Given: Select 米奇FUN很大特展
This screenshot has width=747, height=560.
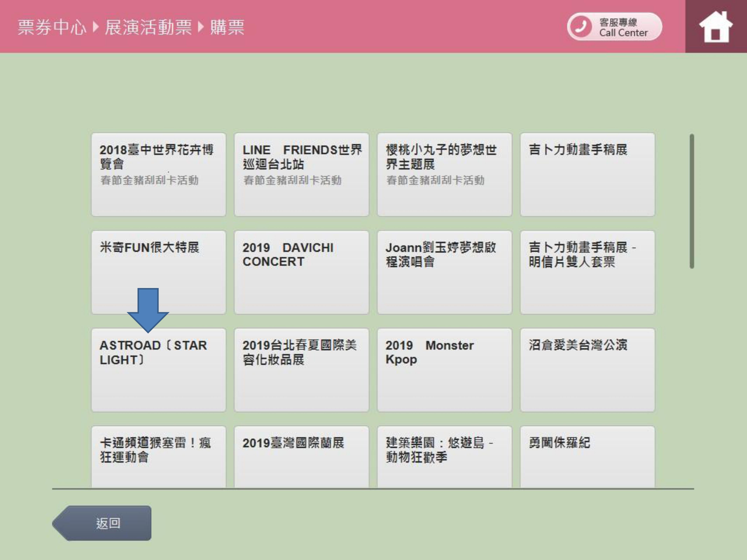Looking at the screenshot, I should (158, 272).
